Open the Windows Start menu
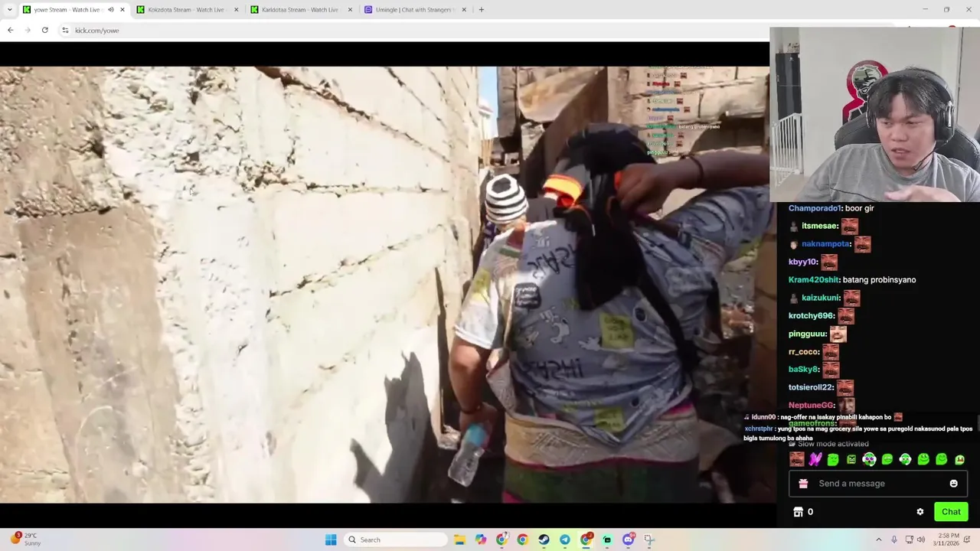The height and width of the screenshot is (551, 980). 331,540
